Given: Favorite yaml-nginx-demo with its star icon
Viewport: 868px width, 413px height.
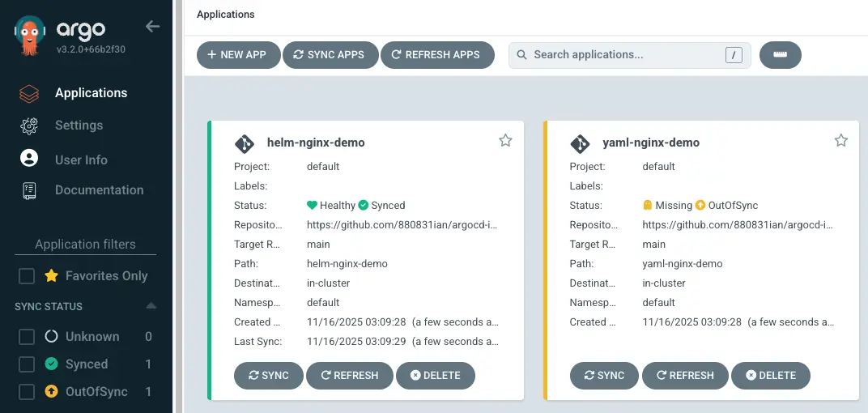Looking at the screenshot, I should 840,141.
